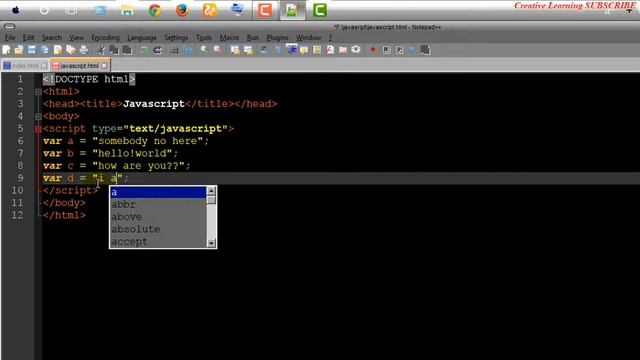The image size is (640, 360).
Task: Click the Zoom In toolbar icon
Action: point(204,50)
